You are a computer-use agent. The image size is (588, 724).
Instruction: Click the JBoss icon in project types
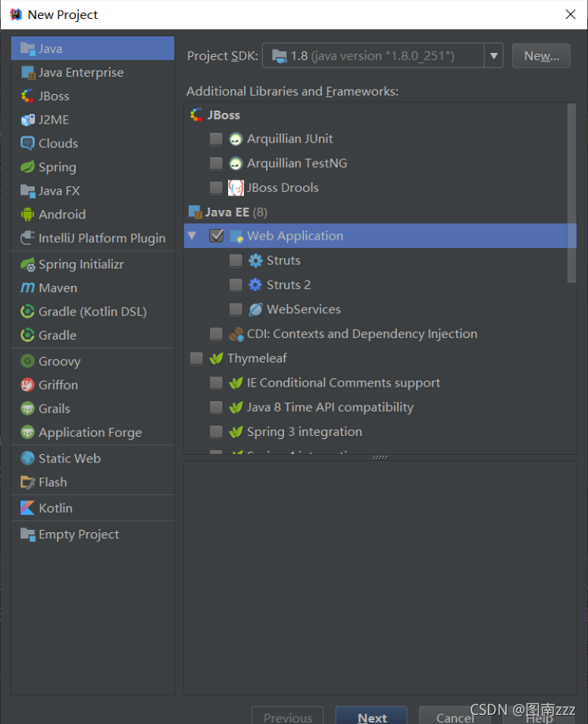tap(28, 96)
